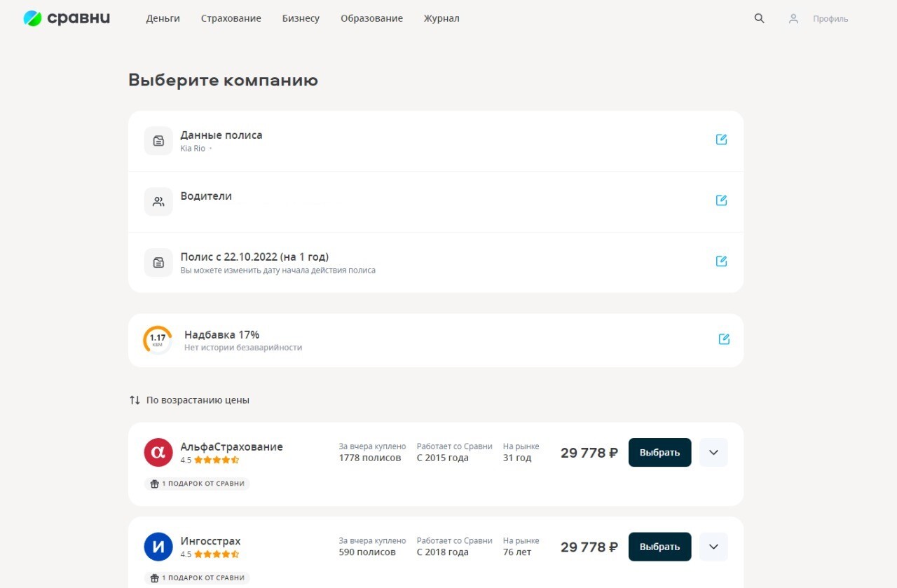Click Ингосстрах gift badge icon
This screenshot has height=588, width=897.
pyautogui.click(x=155, y=578)
